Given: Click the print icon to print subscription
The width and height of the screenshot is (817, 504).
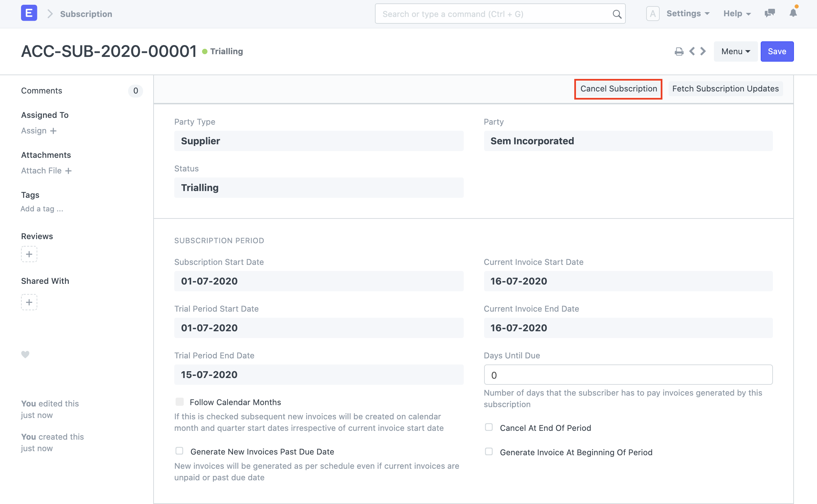Looking at the screenshot, I should click(x=678, y=51).
